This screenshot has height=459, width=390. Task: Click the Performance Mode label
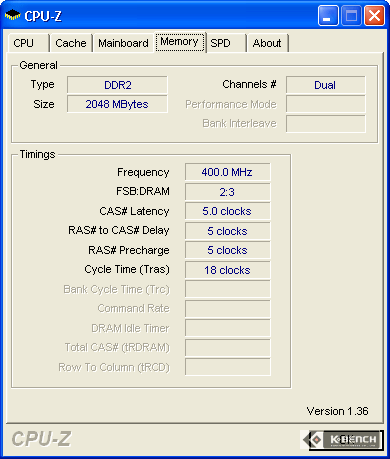(231, 104)
